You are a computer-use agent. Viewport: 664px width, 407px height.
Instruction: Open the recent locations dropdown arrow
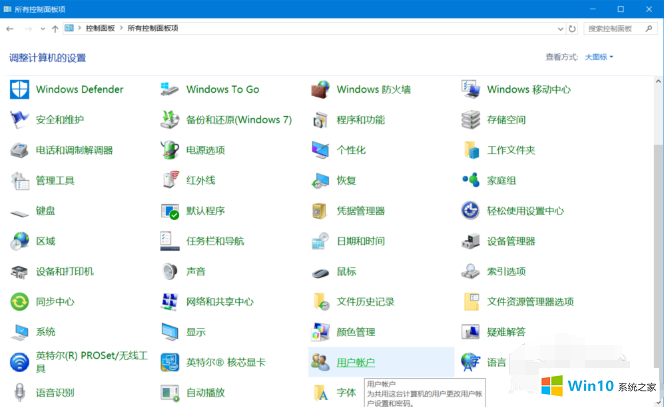(x=43, y=29)
